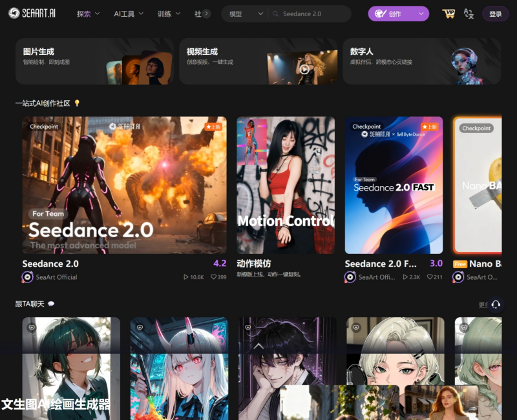Open the VIP shopping cart icon
The width and height of the screenshot is (517, 420).
[x=448, y=14]
